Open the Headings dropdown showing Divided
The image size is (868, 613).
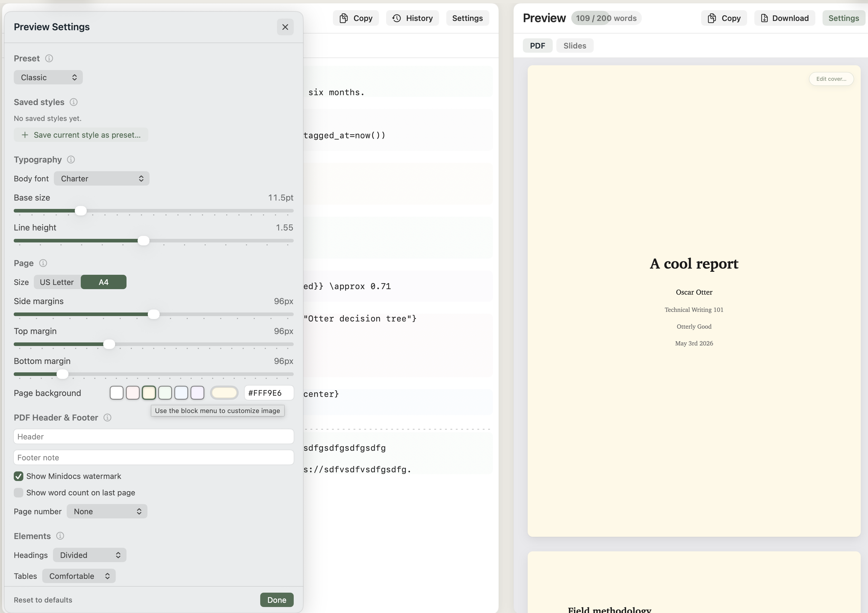(90, 555)
